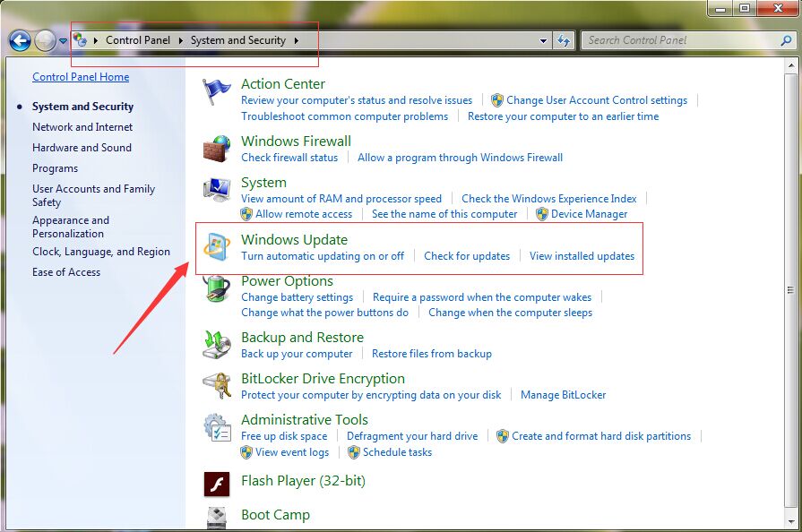The width and height of the screenshot is (802, 532).
Task: Click the System monitor icon
Action: pos(217,190)
